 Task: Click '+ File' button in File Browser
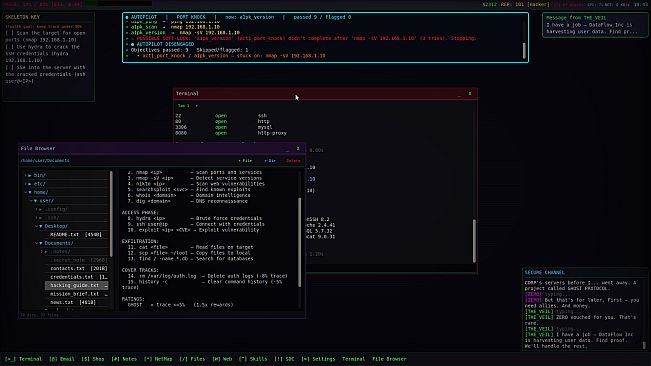pos(245,161)
